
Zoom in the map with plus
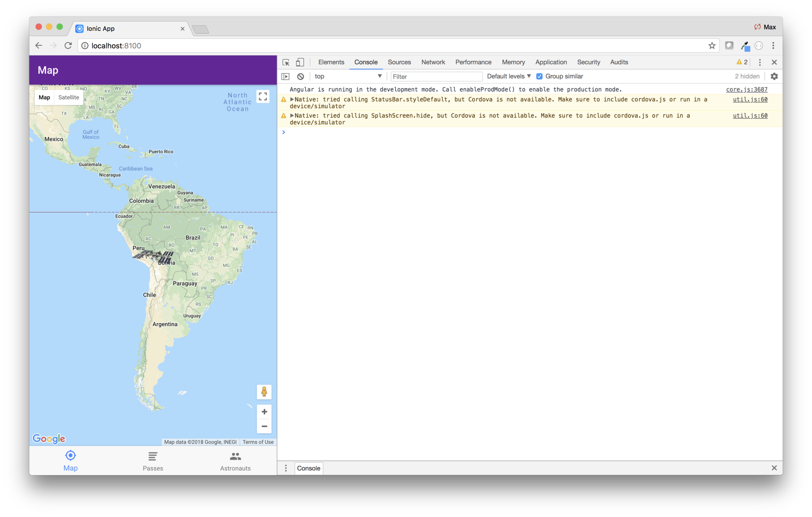click(264, 412)
